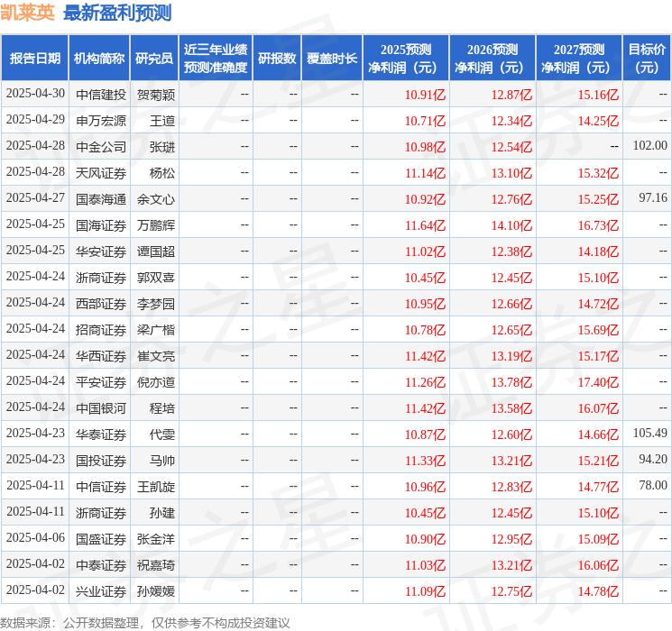Click institution 华安证券
The image size is (672, 631).
click(101, 251)
